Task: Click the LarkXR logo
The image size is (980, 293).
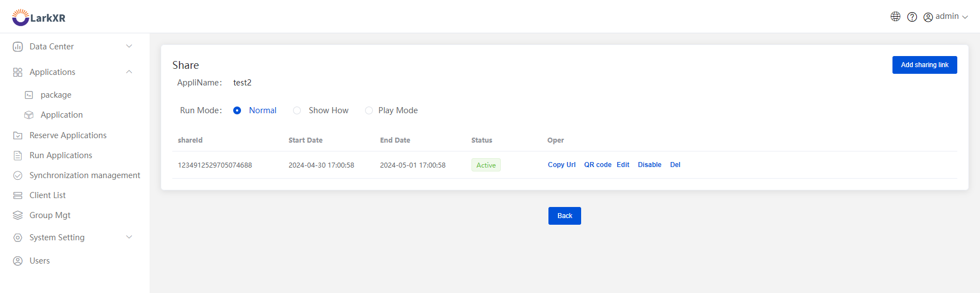Action: [39, 17]
